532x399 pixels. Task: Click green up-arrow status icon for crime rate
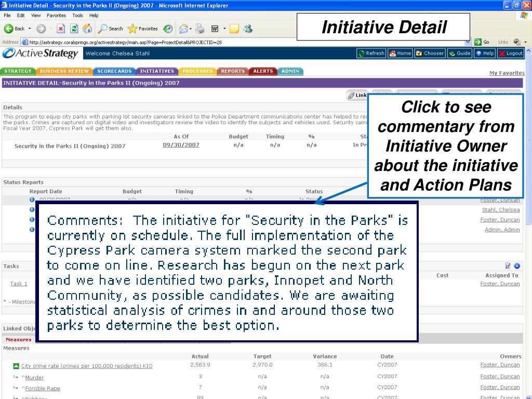[16, 366]
